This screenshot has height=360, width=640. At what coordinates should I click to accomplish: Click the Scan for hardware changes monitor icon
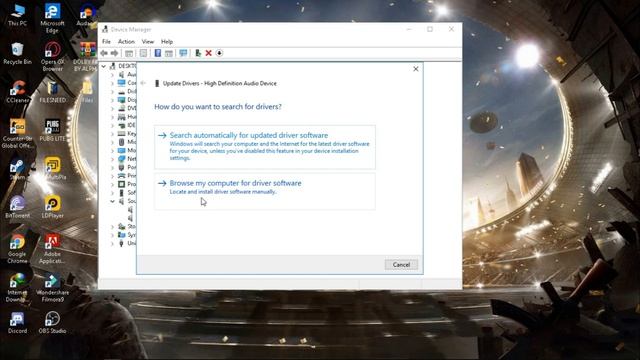183,53
